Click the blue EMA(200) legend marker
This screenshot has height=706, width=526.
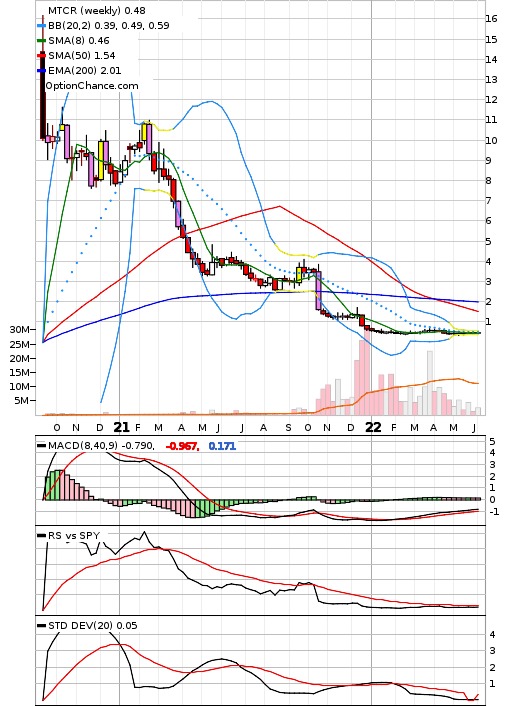point(41,70)
